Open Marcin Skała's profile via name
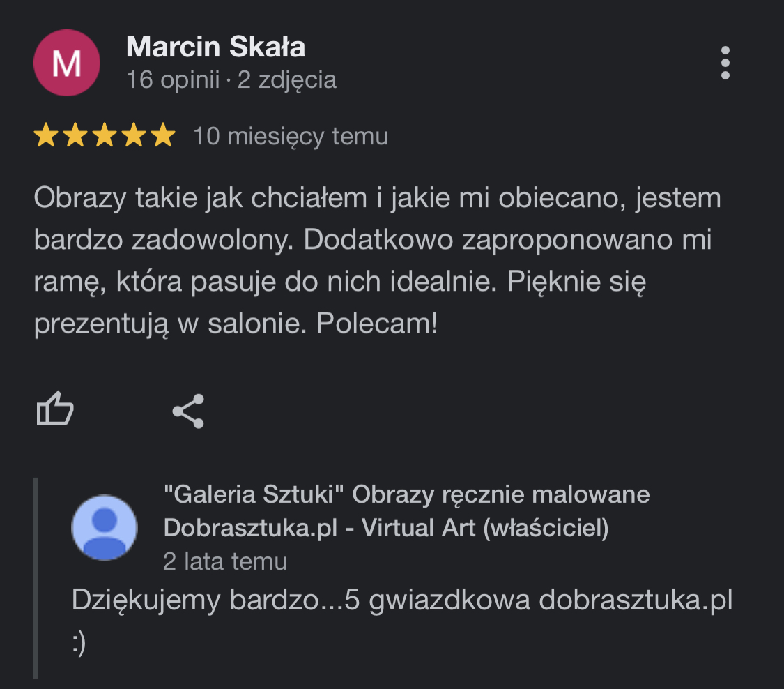Image resolution: width=784 pixels, height=689 pixels. click(x=215, y=47)
